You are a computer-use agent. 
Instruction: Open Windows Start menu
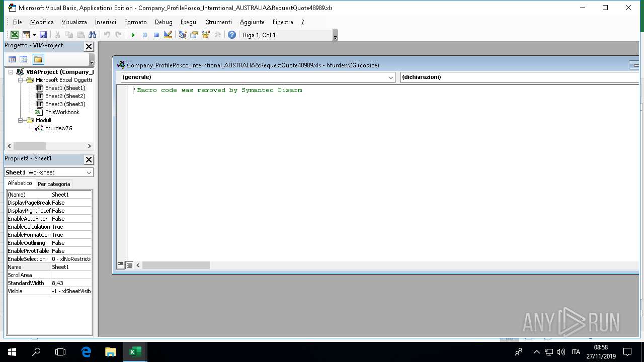(12, 352)
